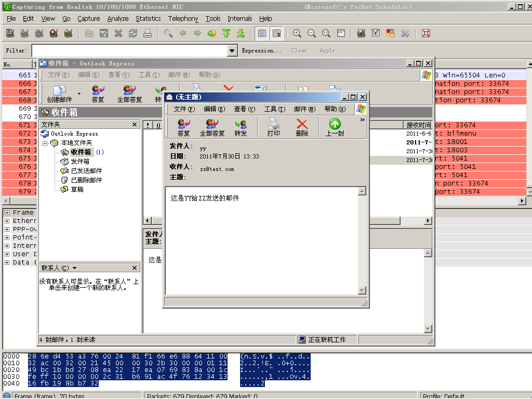
Task: Go forward in Wireshark packet history
Action: (197, 33)
